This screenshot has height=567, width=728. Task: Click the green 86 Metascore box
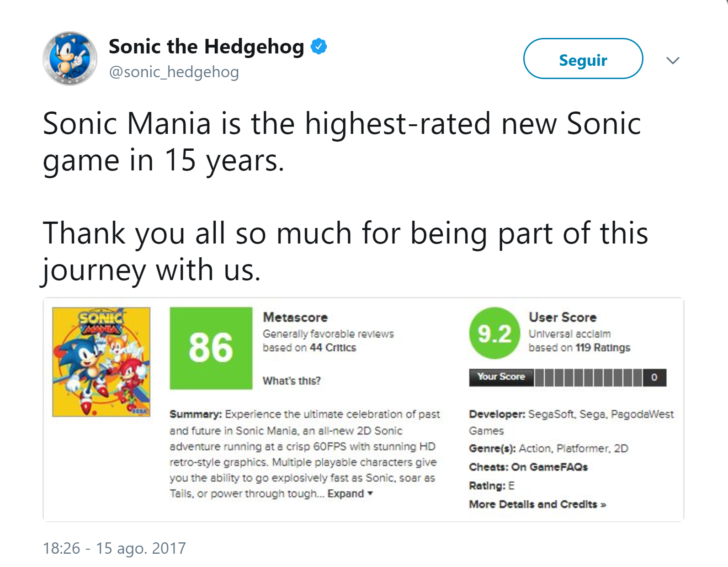click(211, 348)
